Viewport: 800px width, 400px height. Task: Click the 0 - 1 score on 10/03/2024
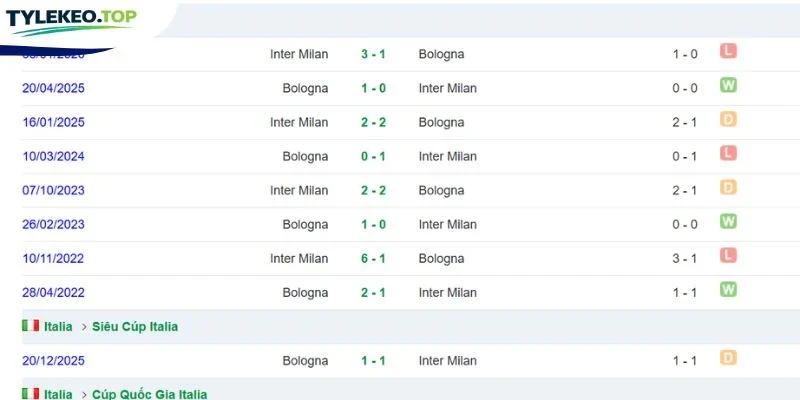[x=373, y=157]
